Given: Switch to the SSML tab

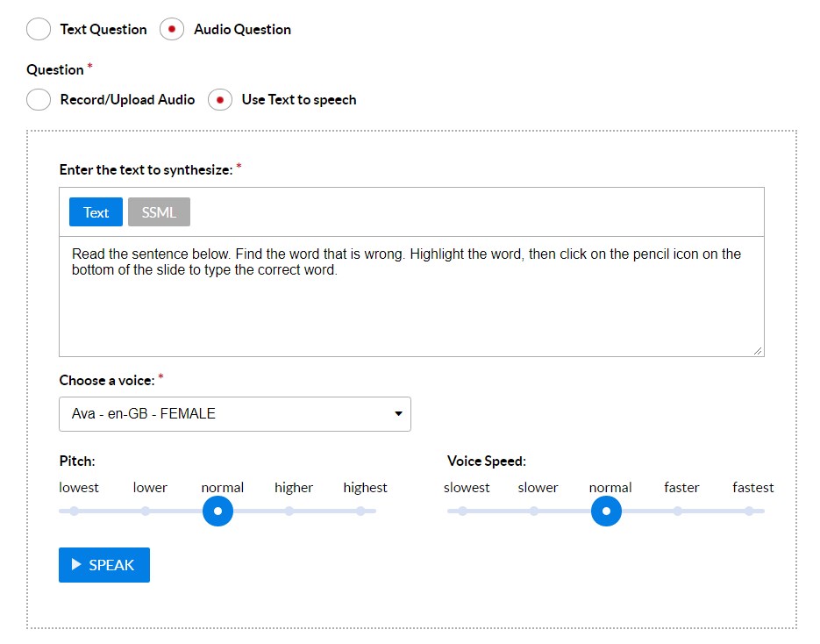Looking at the screenshot, I should 159,212.
